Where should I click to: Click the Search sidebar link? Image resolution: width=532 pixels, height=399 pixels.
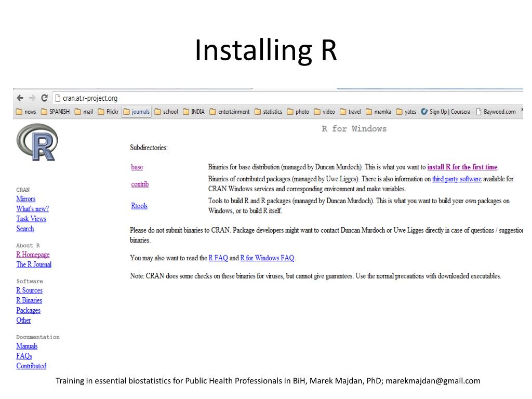coord(25,229)
